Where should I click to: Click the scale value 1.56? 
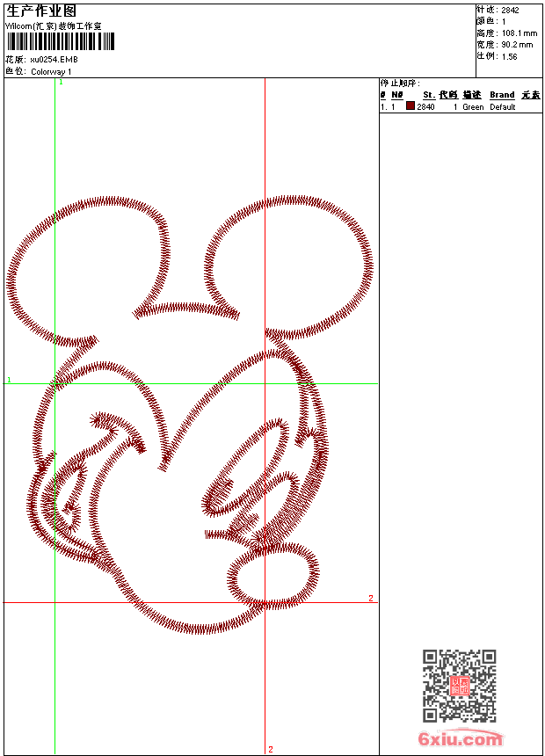[509, 56]
